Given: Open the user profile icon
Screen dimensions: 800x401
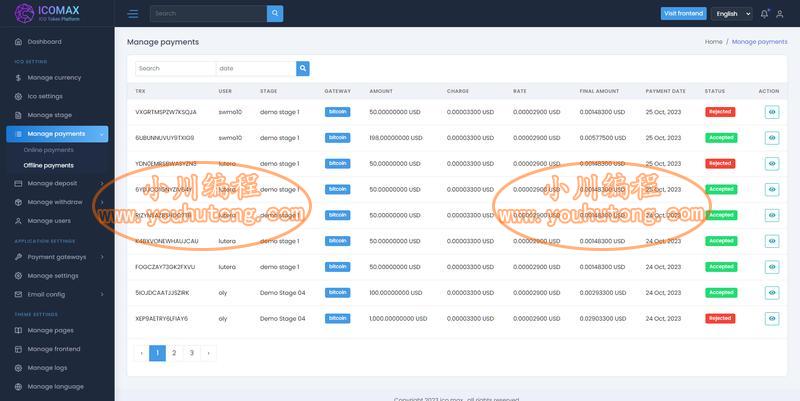Looking at the screenshot, I should (780, 14).
